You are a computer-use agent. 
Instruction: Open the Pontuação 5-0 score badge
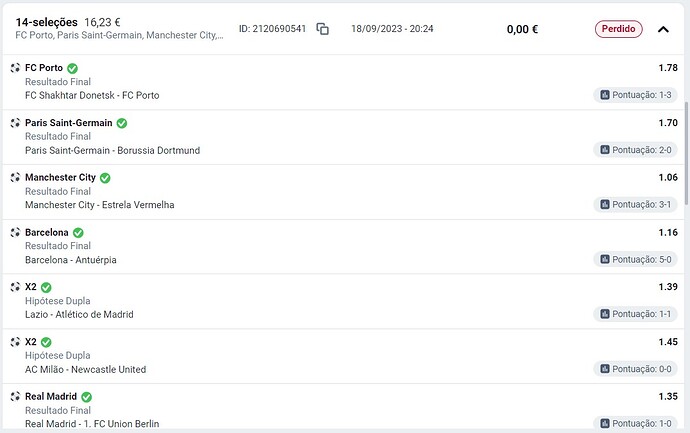(x=635, y=260)
